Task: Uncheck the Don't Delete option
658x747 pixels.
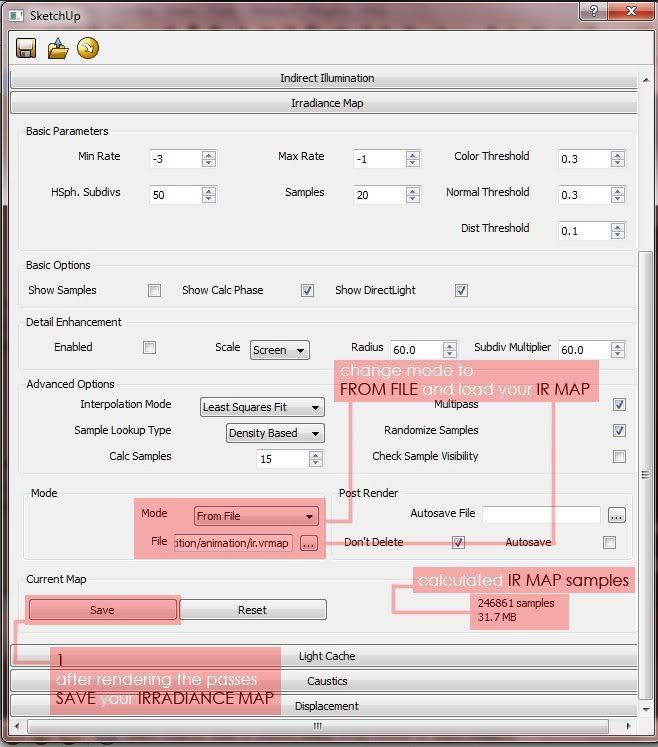Action: tap(458, 542)
